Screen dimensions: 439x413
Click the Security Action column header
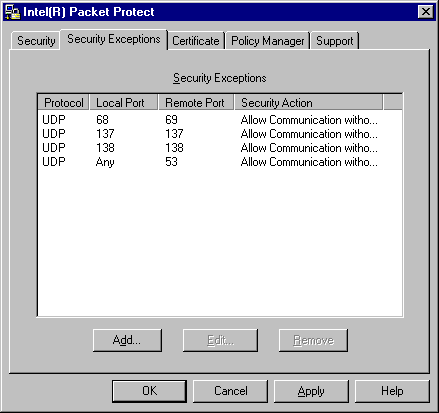click(309, 103)
